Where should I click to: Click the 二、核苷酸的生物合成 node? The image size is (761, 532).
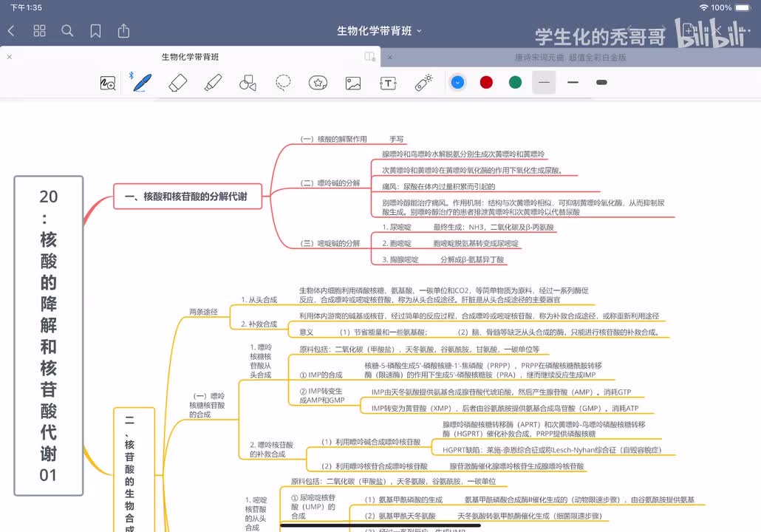click(x=134, y=470)
